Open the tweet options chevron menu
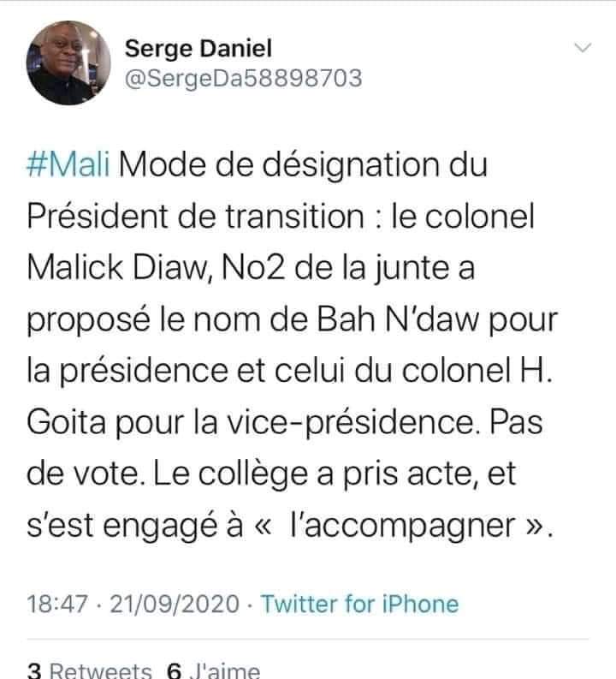 click(x=582, y=50)
